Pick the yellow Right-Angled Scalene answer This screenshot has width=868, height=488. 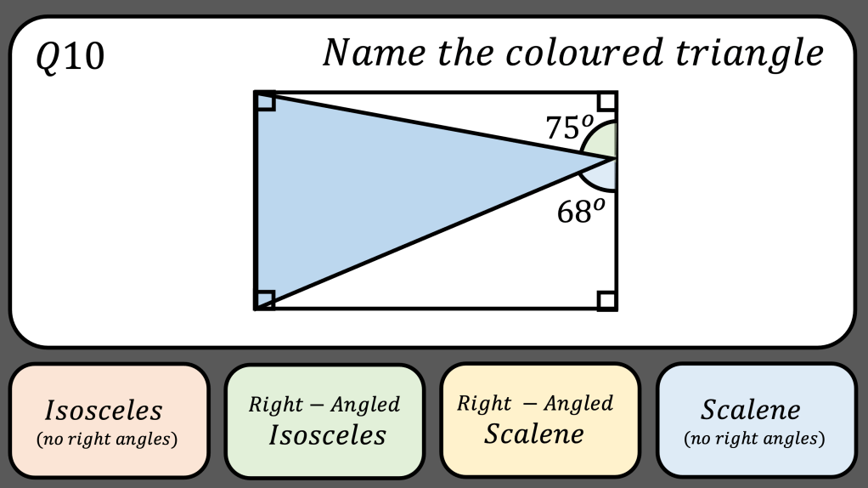[539, 420]
